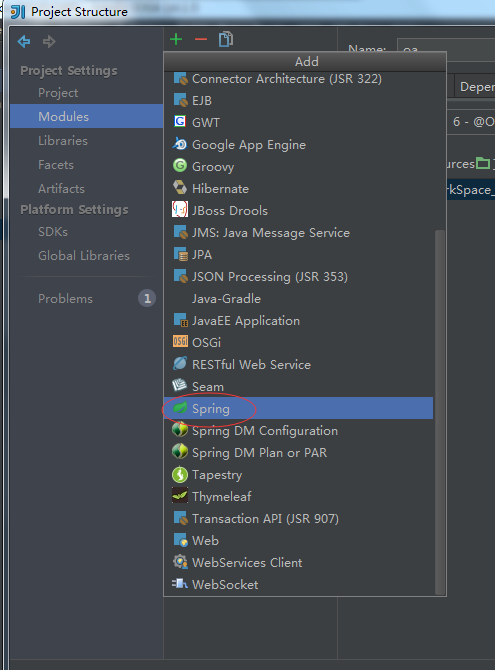Choose Groovy from the Add list
The width and height of the screenshot is (495, 670).
(298, 166)
